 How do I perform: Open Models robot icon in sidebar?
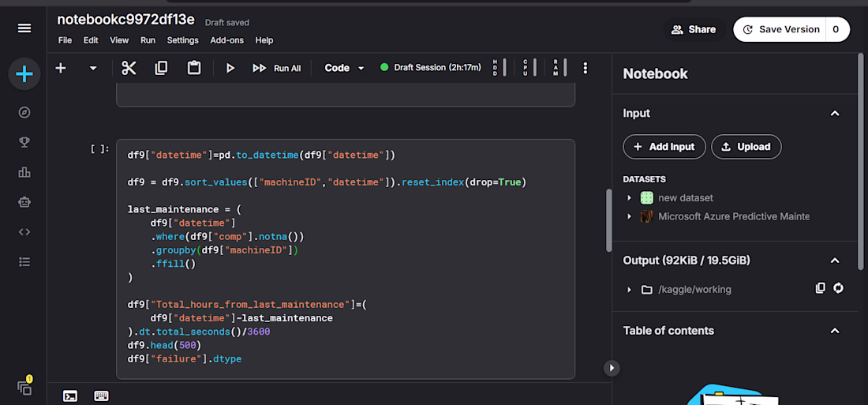tap(24, 202)
